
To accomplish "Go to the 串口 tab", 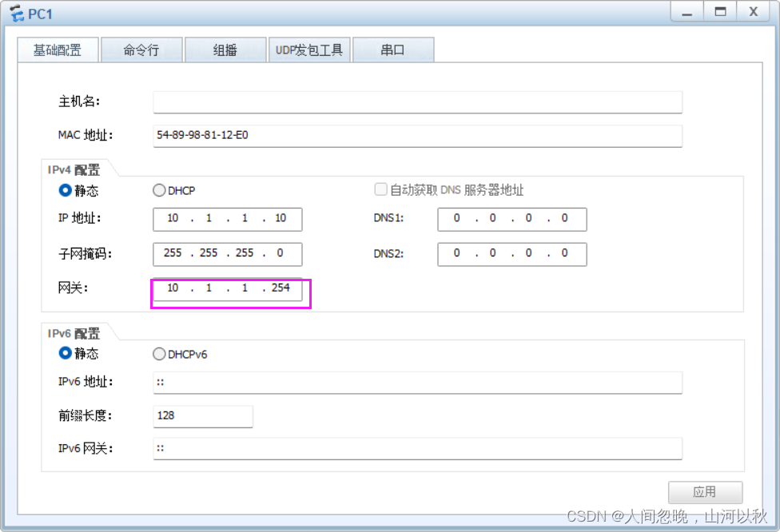I will [x=393, y=50].
